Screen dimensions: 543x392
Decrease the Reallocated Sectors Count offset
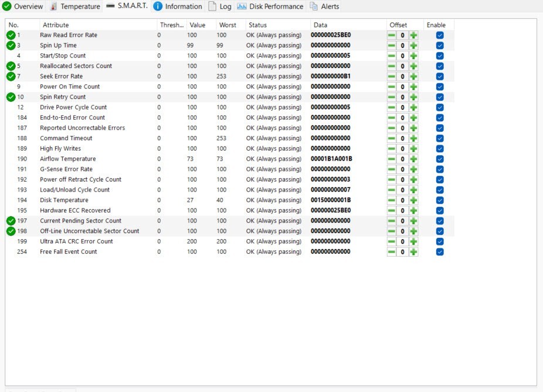coord(392,66)
